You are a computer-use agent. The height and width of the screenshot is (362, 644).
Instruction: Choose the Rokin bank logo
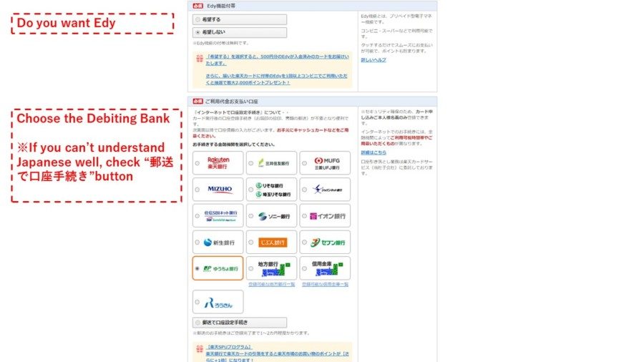click(218, 301)
